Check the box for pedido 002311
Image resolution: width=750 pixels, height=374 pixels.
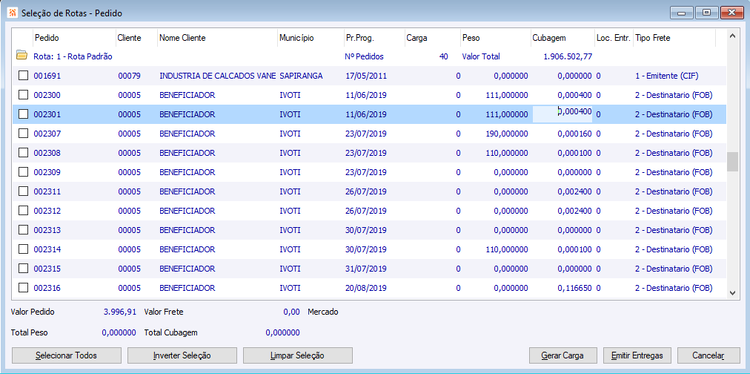click(x=23, y=191)
